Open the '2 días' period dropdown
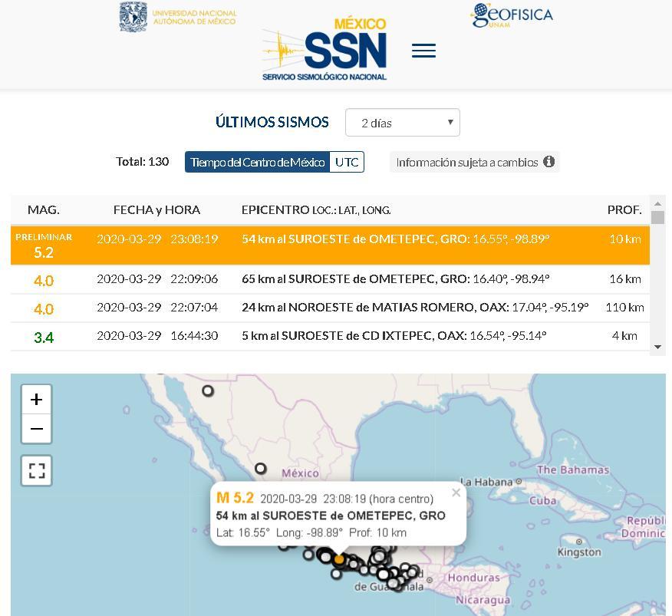 pyautogui.click(x=402, y=123)
